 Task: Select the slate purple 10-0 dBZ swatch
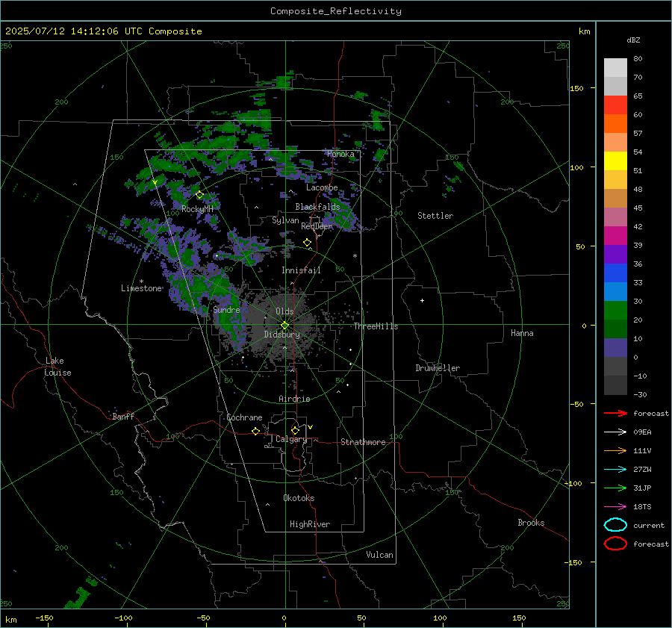point(615,347)
